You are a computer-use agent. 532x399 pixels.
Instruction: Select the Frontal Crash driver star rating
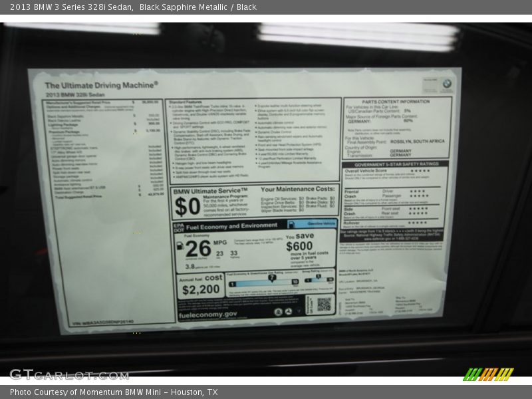click(x=419, y=190)
